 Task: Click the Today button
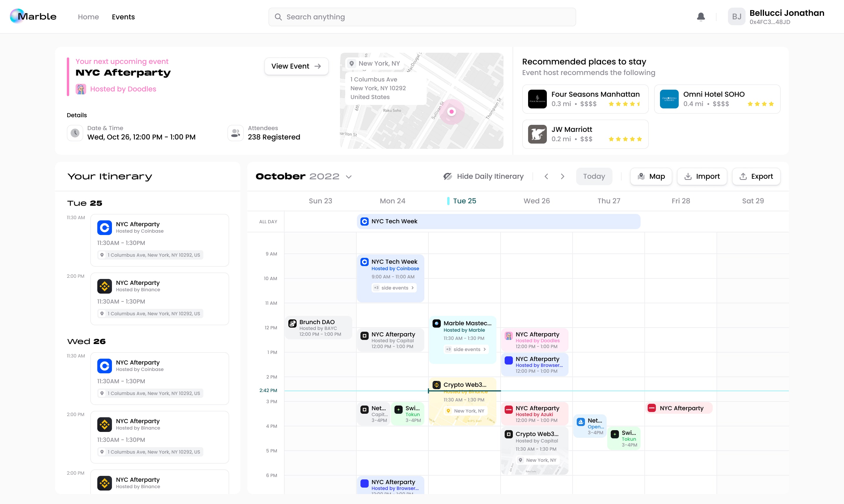click(x=594, y=176)
